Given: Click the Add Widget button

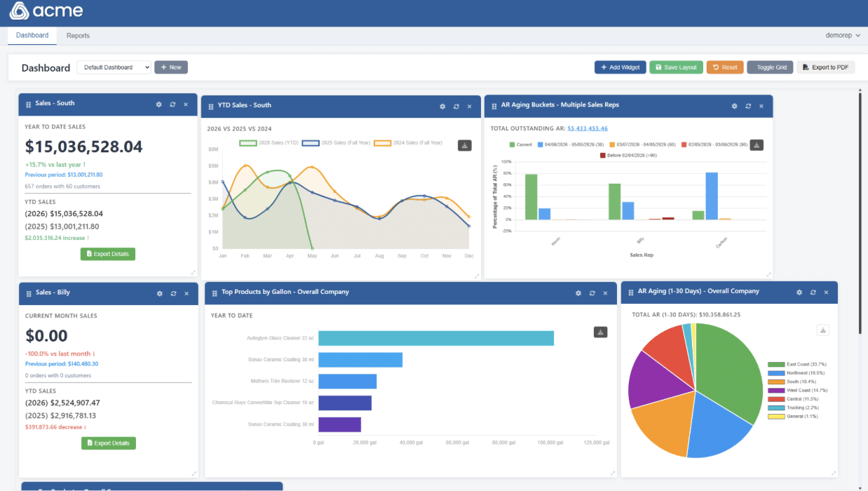Looking at the screenshot, I should point(621,67).
